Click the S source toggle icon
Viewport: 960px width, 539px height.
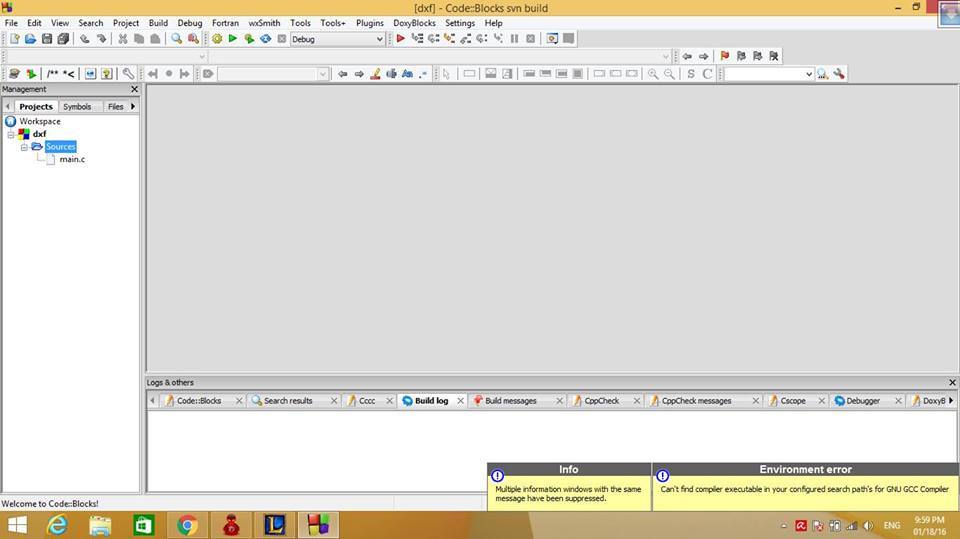pyautogui.click(x=691, y=74)
